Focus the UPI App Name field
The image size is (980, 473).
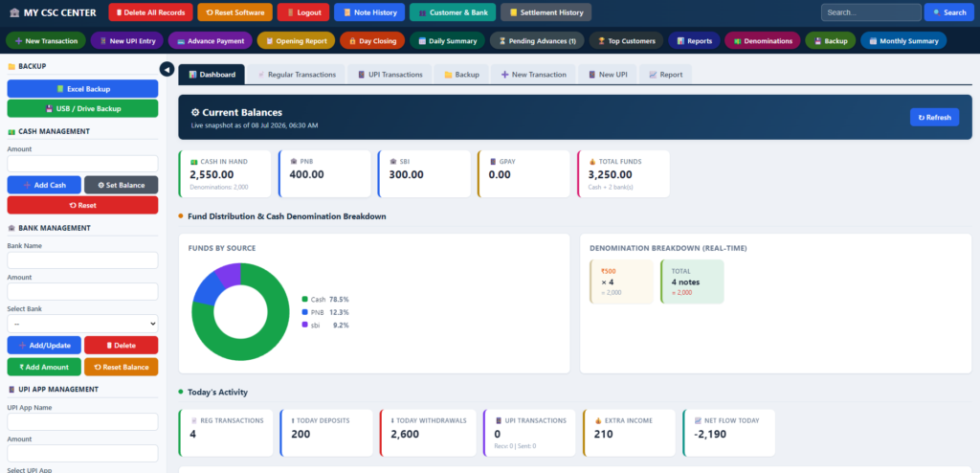(82, 421)
